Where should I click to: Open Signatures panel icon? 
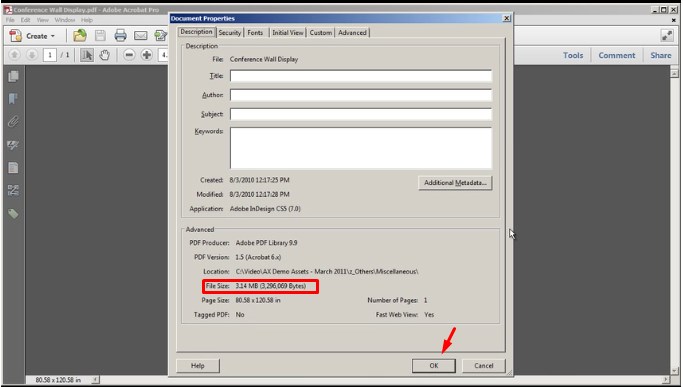coord(13,145)
